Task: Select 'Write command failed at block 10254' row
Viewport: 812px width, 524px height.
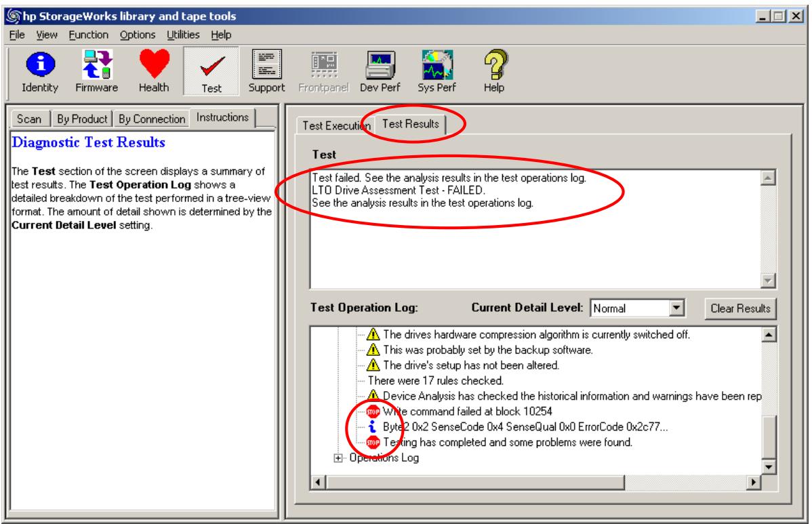Action: (468, 411)
